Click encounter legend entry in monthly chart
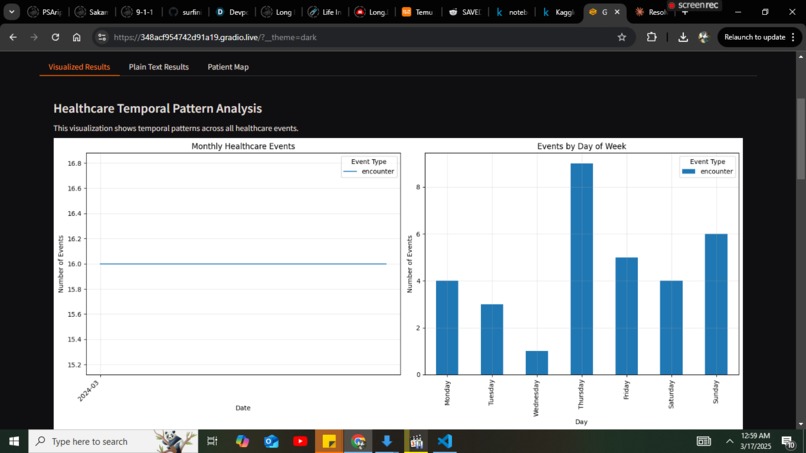This screenshot has width=806, height=453. 369,171
